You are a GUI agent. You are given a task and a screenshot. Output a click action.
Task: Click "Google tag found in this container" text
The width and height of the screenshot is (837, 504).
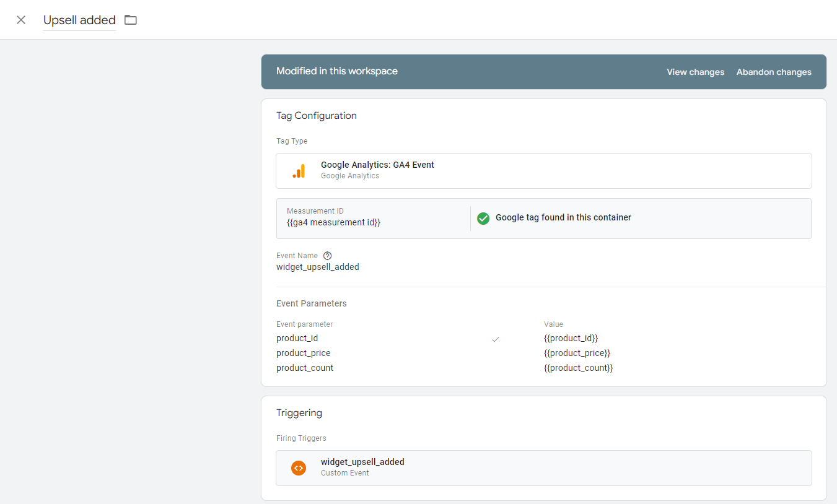pyautogui.click(x=563, y=217)
